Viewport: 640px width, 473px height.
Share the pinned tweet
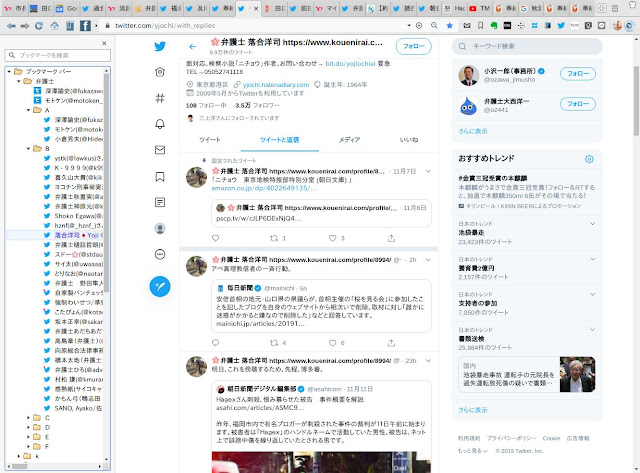click(391, 238)
